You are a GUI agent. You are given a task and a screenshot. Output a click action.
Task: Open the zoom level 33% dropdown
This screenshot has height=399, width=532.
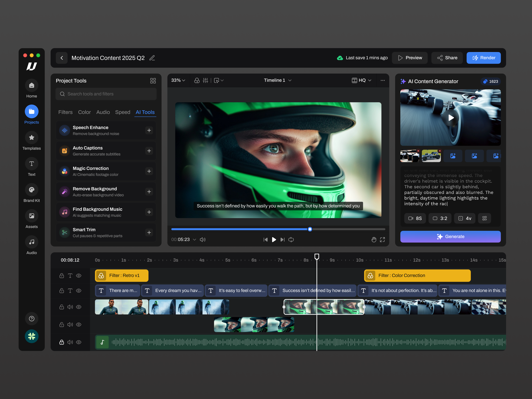click(178, 80)
